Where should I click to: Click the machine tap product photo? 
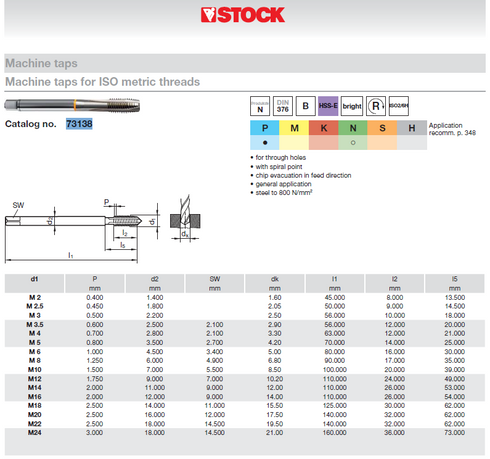(x=72, y=105)
